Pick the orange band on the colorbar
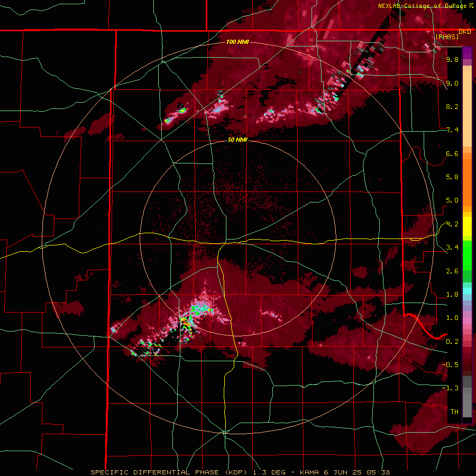This screenshot has width=476, height=476. coord(467,182)
